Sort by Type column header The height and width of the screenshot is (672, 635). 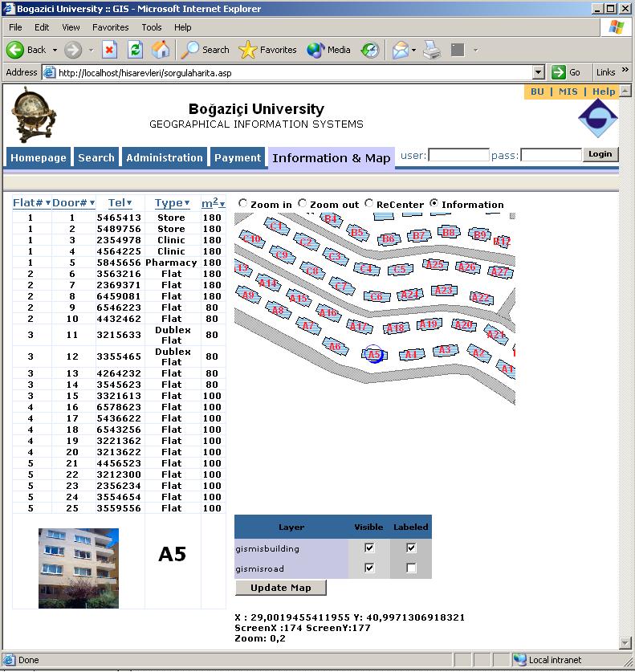click(172, 202)
